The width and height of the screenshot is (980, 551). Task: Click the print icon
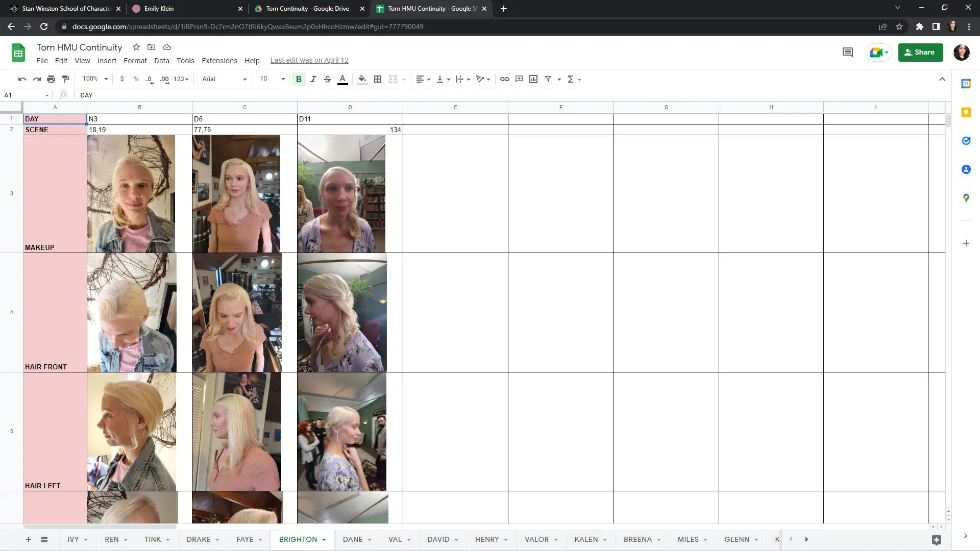51,79
